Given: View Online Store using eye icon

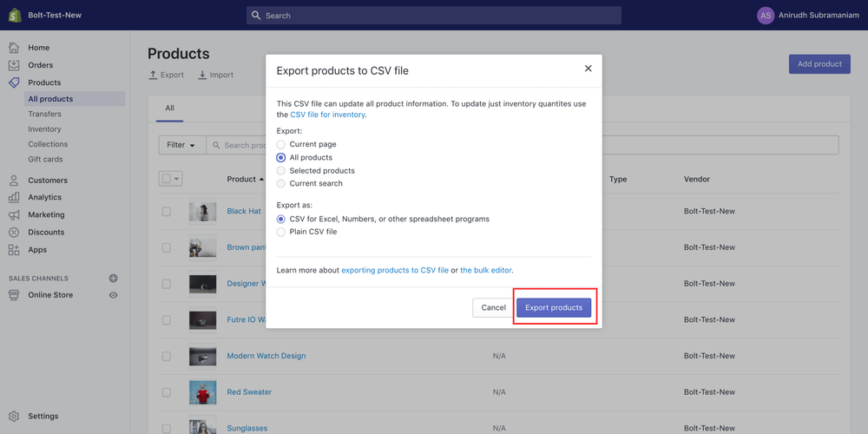Looking at the screenshot, I should [114, 295].
